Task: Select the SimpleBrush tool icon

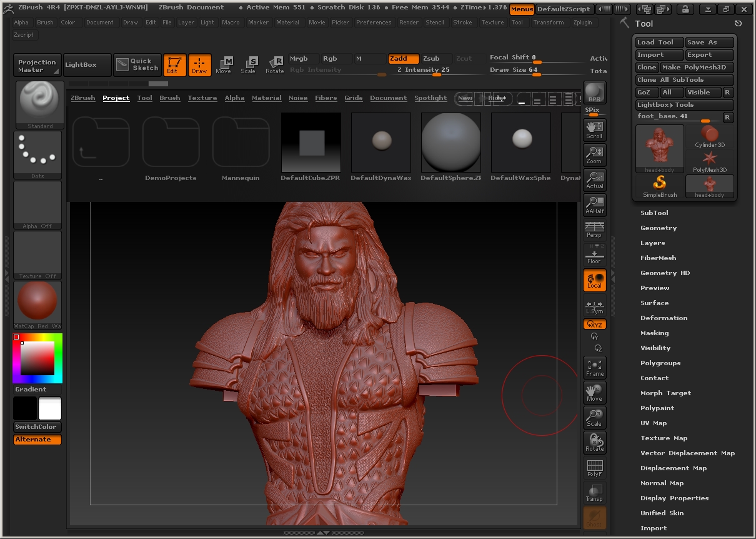Action: click(659, 186)
